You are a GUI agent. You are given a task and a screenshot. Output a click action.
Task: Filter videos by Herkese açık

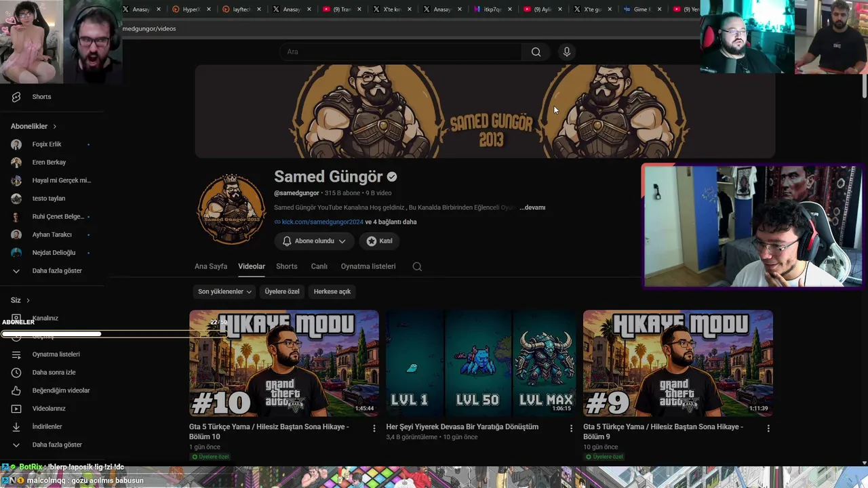click(x=332, y=291)
